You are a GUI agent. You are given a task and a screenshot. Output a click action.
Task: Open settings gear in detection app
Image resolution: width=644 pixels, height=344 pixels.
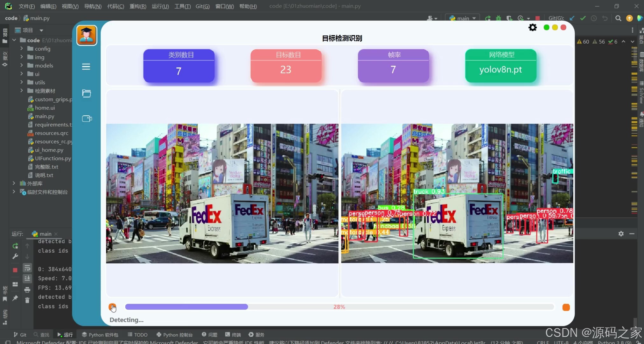[x=532, y=28]
